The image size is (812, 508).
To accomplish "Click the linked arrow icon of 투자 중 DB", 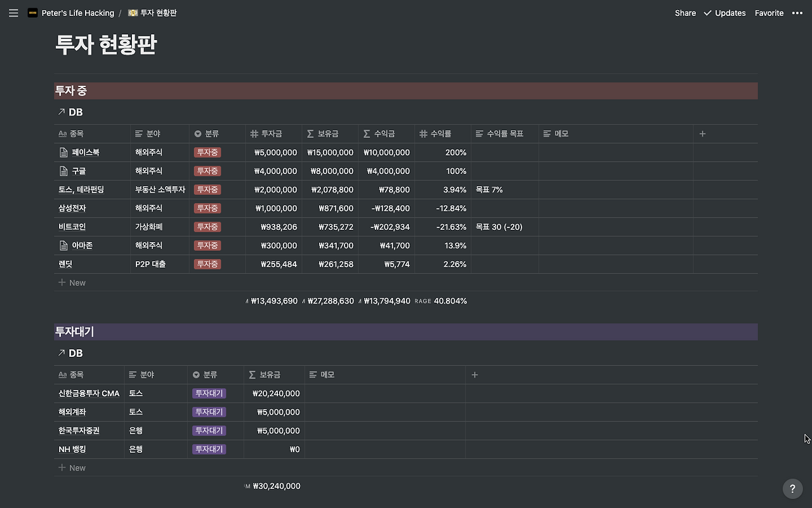I will tap(62, 112).
